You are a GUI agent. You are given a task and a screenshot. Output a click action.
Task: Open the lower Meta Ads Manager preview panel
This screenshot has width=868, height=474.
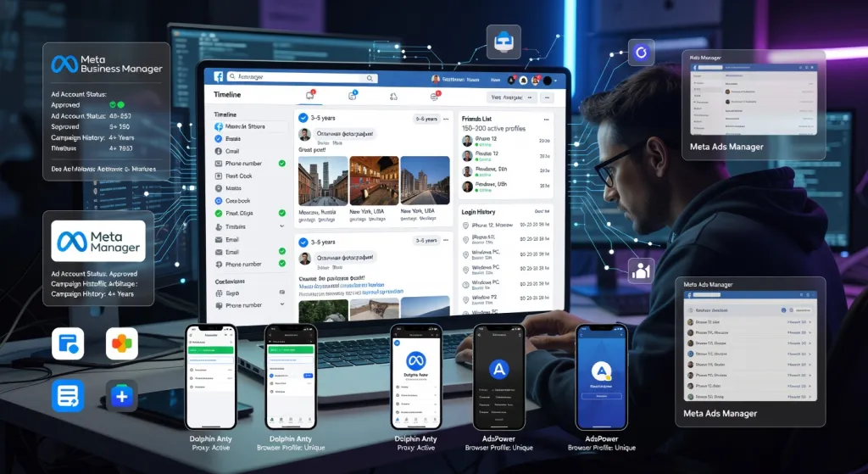pos(751,352)
